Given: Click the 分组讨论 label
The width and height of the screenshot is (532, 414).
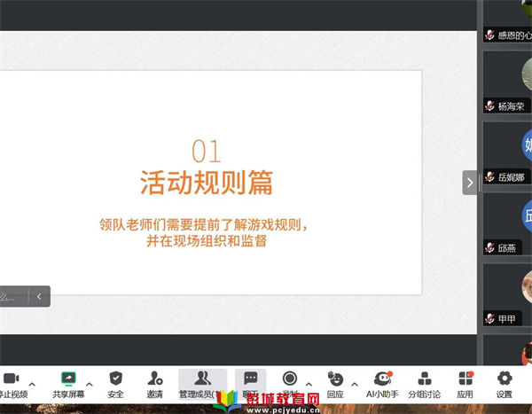Looking at the screenshot, I should 425,394.
